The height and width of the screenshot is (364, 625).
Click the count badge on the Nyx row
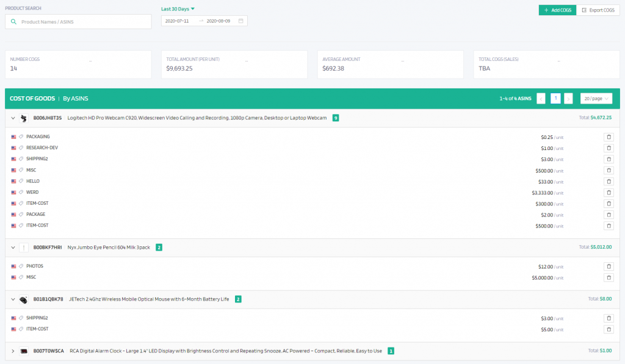pos(159,248)
